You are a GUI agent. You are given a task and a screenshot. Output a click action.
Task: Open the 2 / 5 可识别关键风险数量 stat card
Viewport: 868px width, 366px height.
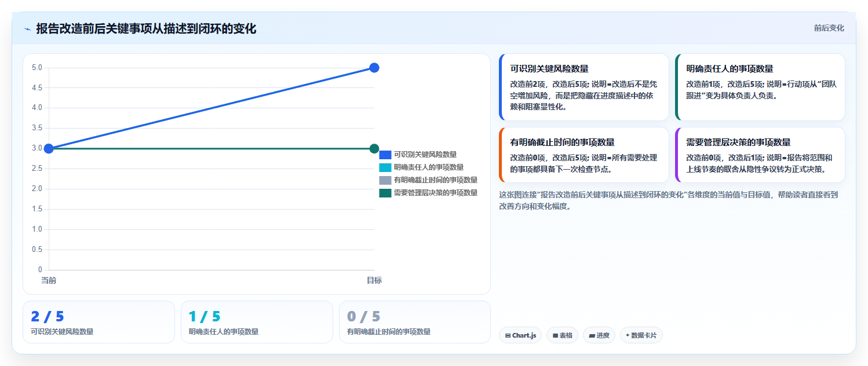tap(99, 322)
